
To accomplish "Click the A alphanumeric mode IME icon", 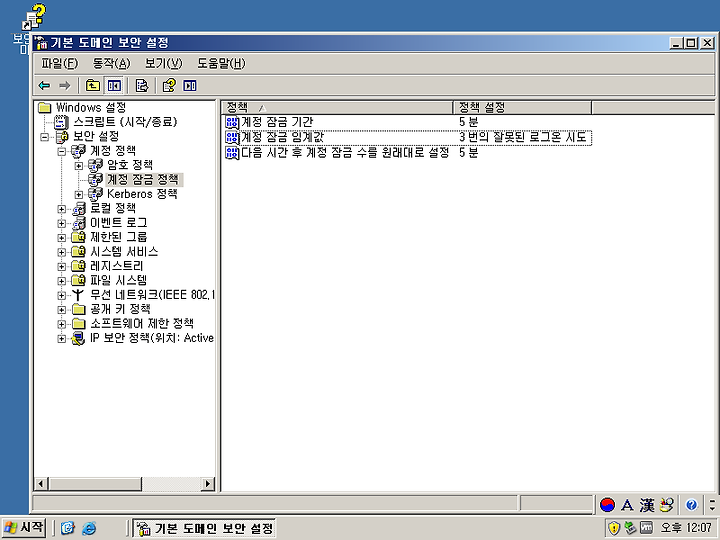I will (x=627, y=505).
